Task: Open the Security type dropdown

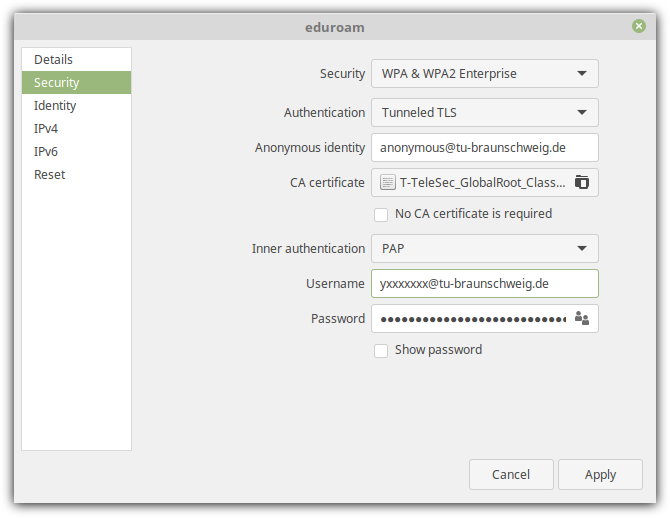Action: pyautogui.click(x=484, y=74)
